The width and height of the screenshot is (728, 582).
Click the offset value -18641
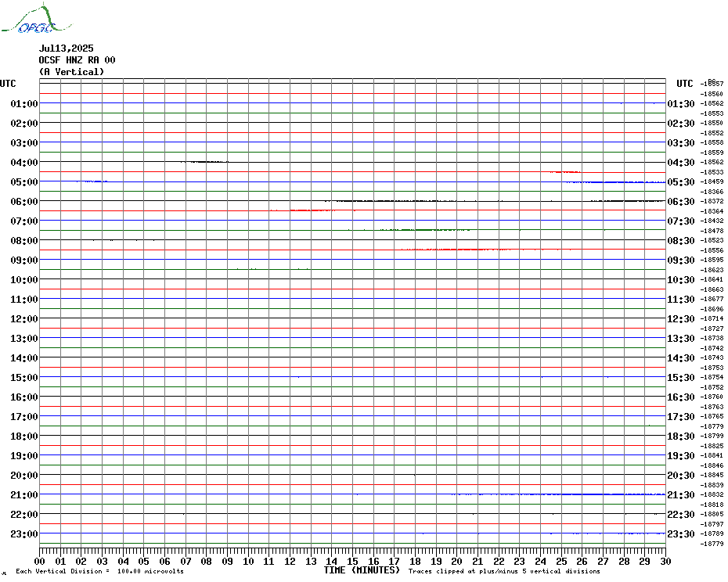712,279
